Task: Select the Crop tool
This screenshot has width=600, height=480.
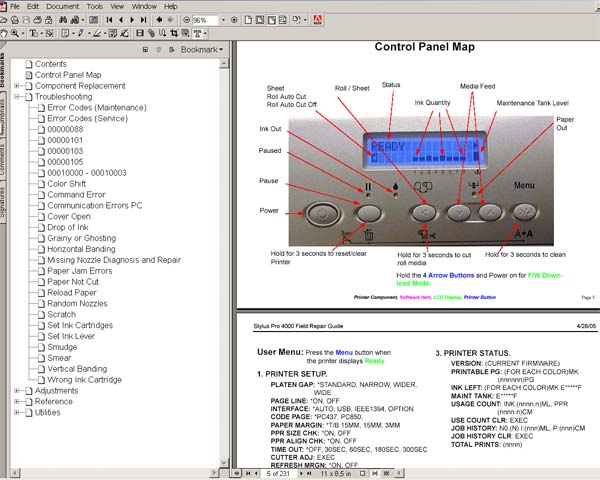Action: [174, 34]
